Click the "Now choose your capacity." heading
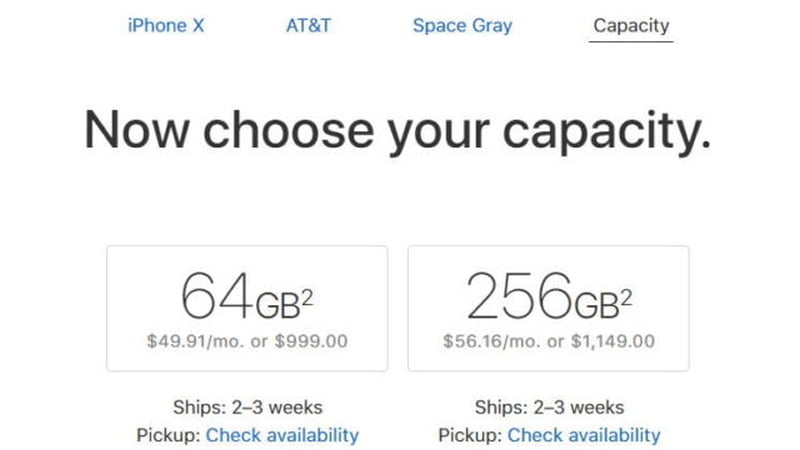The width and height of the screenshot is (800, 450). pyautogui.click(x=397, y=133)
